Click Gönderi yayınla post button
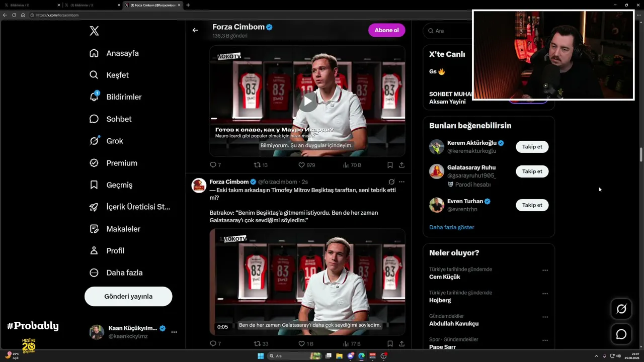This screenshot has width=644, height=362. pos(128,297)
